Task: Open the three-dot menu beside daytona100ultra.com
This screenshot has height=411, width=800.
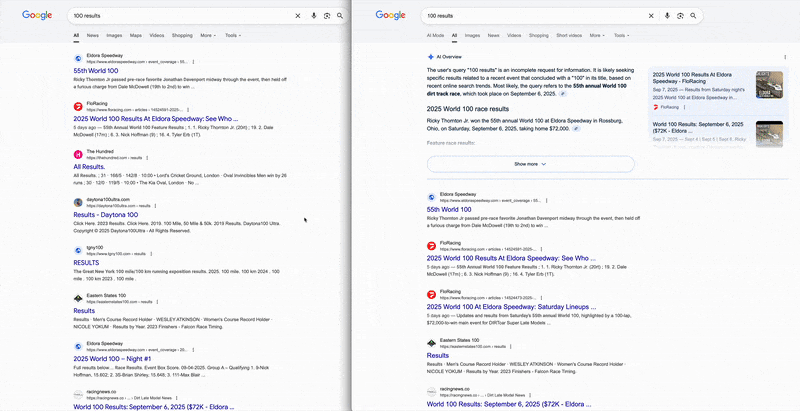Action: [x=153, y=205]
